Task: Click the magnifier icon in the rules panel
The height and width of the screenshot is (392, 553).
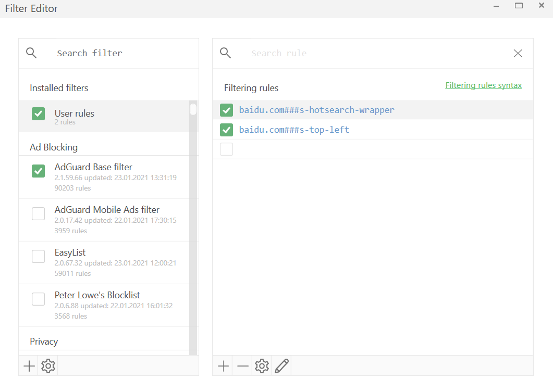Action: [225, 53]
